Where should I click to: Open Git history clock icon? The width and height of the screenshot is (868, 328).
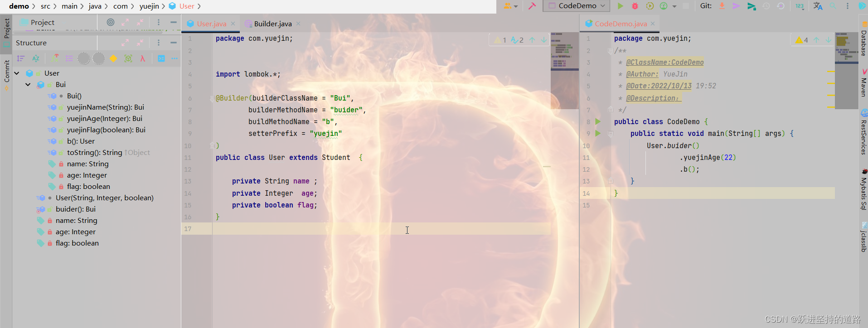pyautogui.click(x=766, y=6)
